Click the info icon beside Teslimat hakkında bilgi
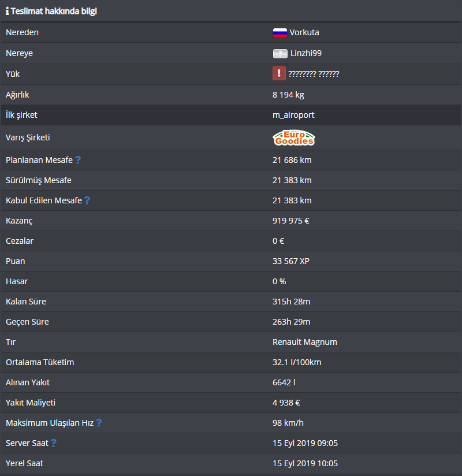Image resolution: width=462 pixels, height=476 pixels. [x=8, y=11]
